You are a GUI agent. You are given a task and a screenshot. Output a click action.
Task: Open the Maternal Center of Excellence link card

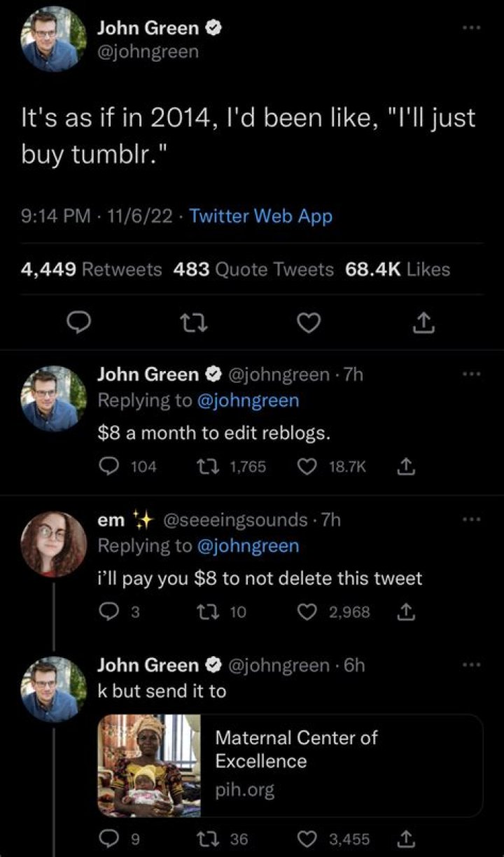click(290, 765)
